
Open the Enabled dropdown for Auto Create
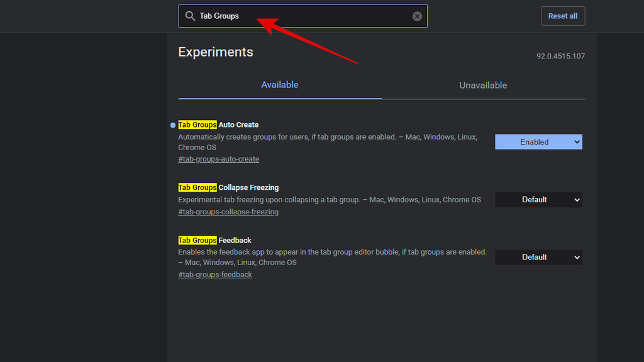[x=538, y=142]
